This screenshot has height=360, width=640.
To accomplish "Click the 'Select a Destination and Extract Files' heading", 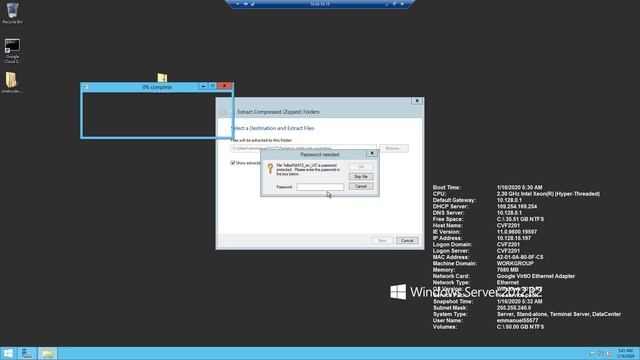I will pyautogui.click(x=273, y=128).
